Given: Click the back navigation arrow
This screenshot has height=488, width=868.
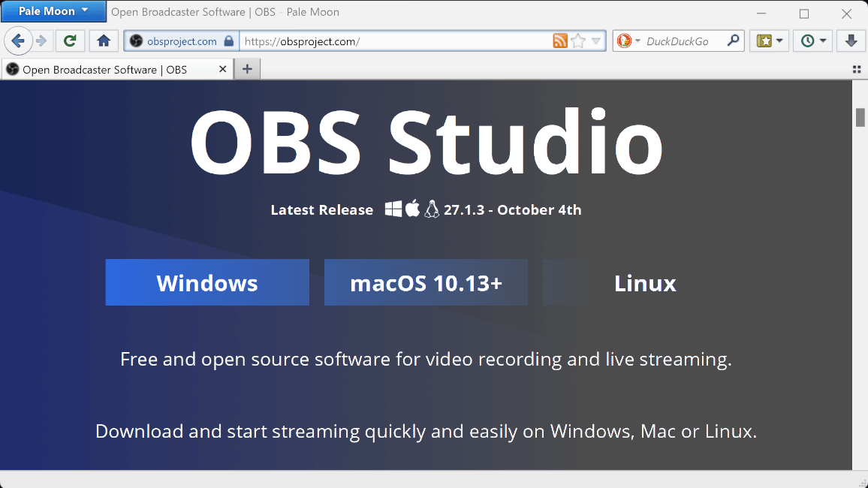Looking at the screenshot, I should [x=18, y=41].
